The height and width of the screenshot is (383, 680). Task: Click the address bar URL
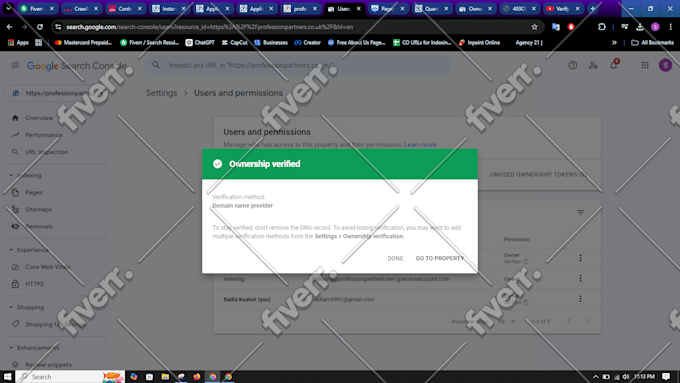pos(209,27)
